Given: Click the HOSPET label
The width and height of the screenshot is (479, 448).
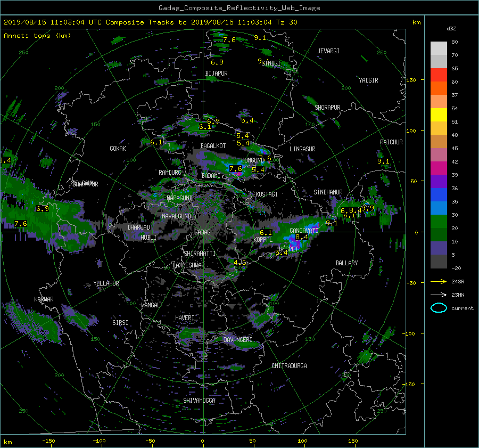Looking at the screenshot, I should coord(288,249).
